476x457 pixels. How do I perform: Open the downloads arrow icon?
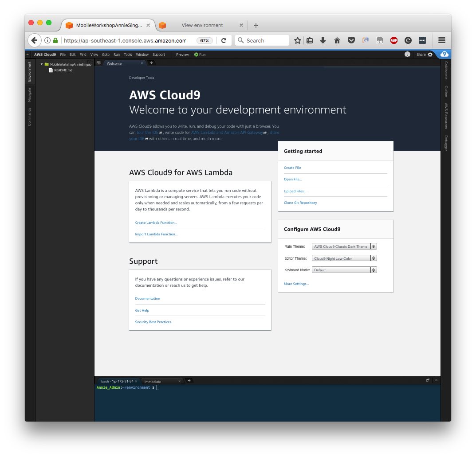coord(323,40)
